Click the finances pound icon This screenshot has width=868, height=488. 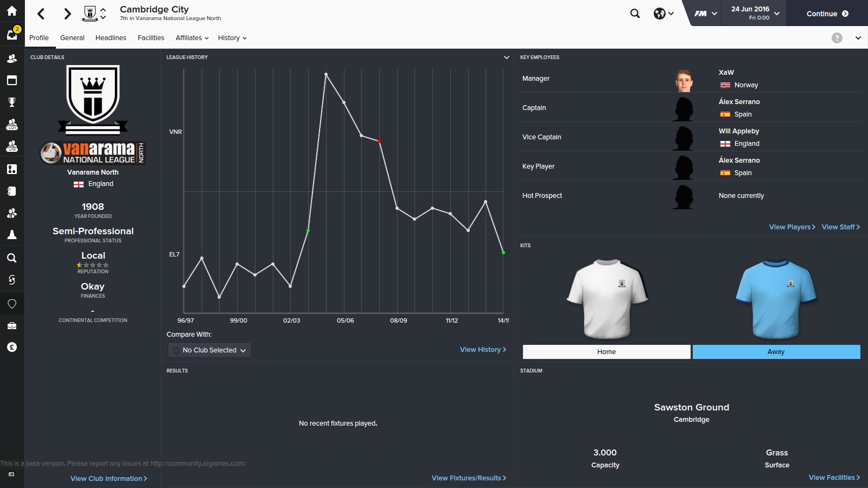click(12, 347)
